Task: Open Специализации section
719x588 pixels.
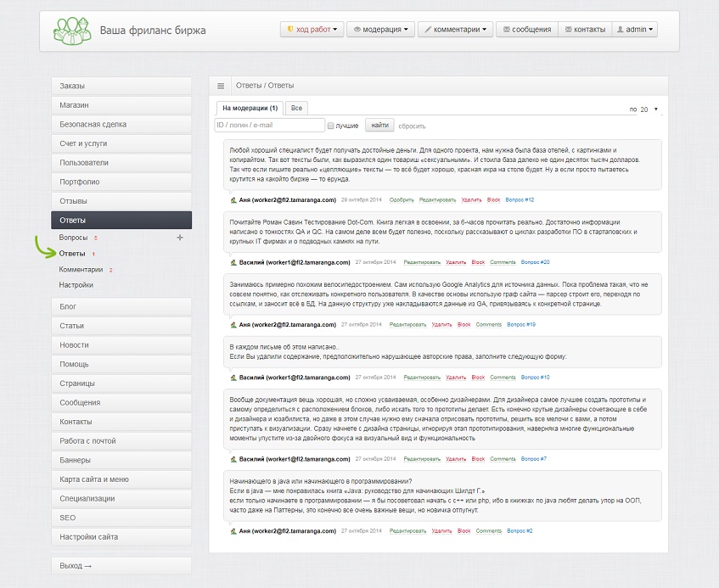Action: pyautogui.click(x=121, y=499)
